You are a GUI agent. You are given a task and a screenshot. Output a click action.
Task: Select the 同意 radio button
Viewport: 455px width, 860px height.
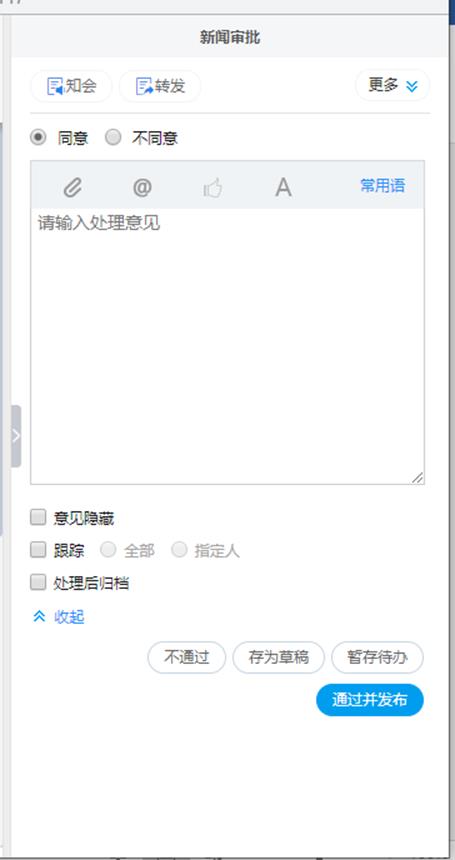(38, 137)
